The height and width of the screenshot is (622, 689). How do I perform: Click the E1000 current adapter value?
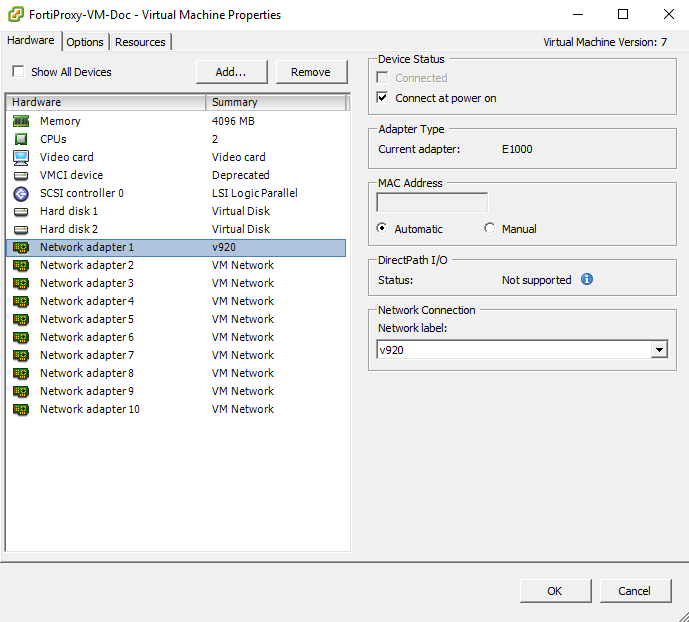pyautogui.click(x=517, y=149)
